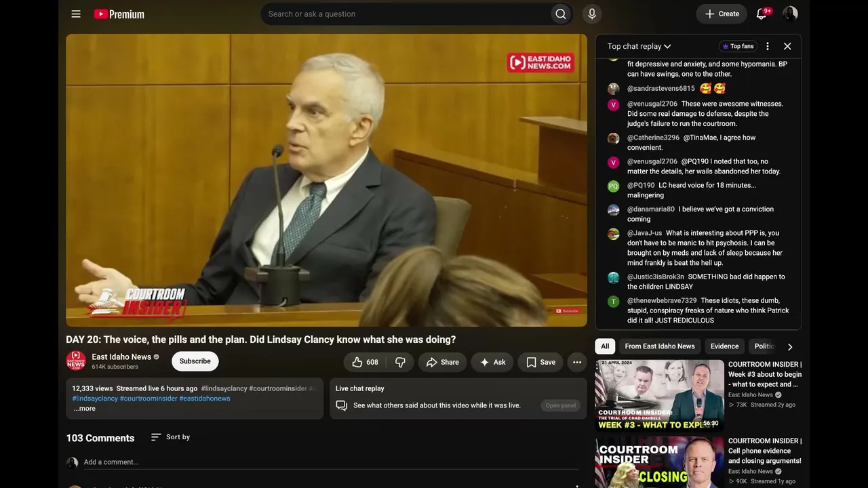The height and width of the screenshot is (488, 868).
Task: Select the Evidence chip
Action: (724, 346)
